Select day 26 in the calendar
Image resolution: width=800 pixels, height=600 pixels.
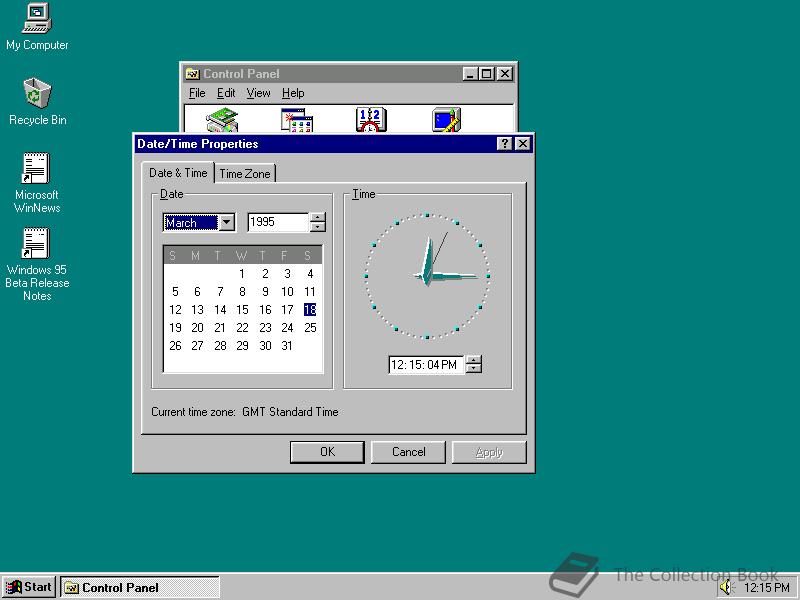coord(175,345)
